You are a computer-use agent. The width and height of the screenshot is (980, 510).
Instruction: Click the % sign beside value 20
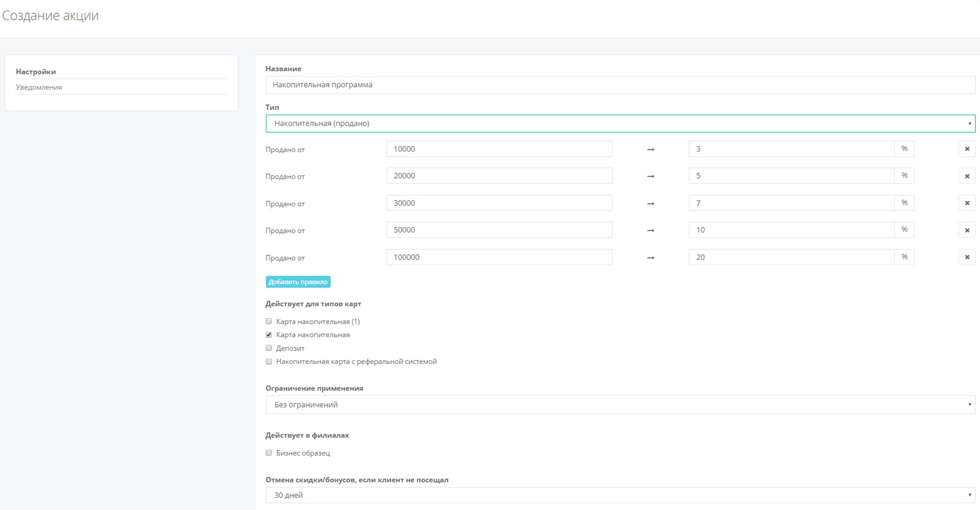coord(904,257)
